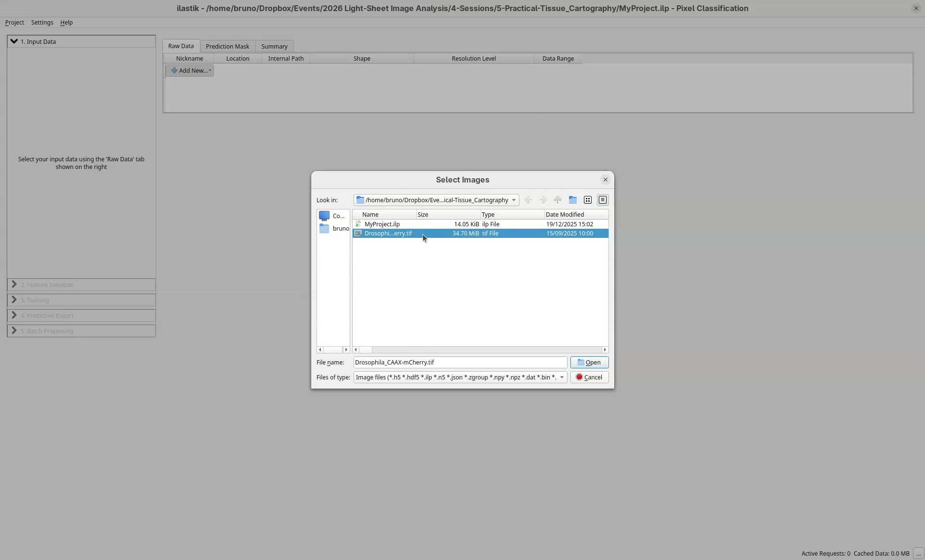Screen dimensions: 925x560
Task: Click the Back navigation arrow icon
Action: (x=528, y=200)
